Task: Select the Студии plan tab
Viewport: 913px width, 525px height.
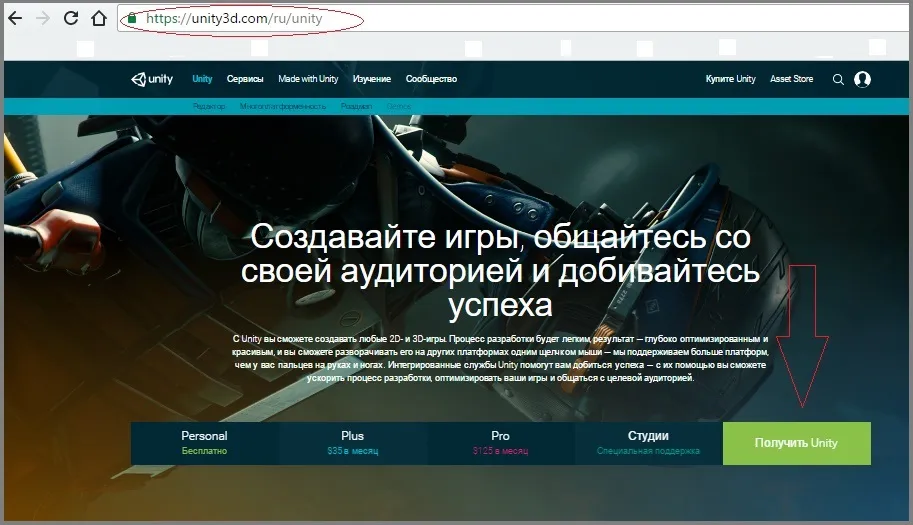Action: point(648,443)
